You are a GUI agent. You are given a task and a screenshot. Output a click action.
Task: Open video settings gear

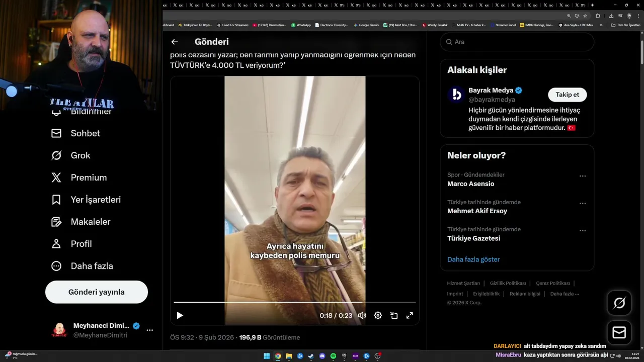[378, 315]
